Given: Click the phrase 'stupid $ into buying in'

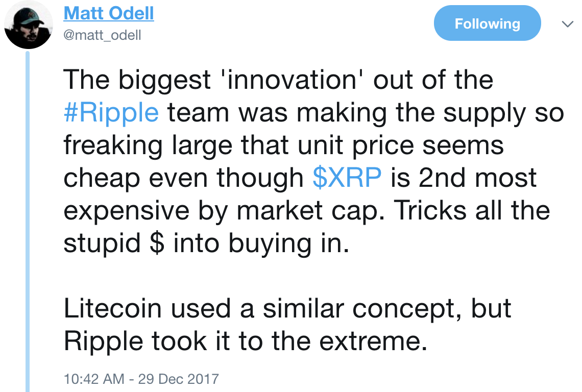Looking at the screenshot, I should tap(206, 243).
